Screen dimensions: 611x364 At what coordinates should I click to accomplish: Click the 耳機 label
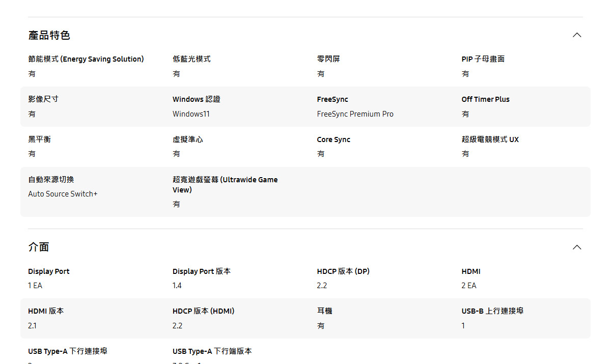pyautogui.click(x=324, y=311)
